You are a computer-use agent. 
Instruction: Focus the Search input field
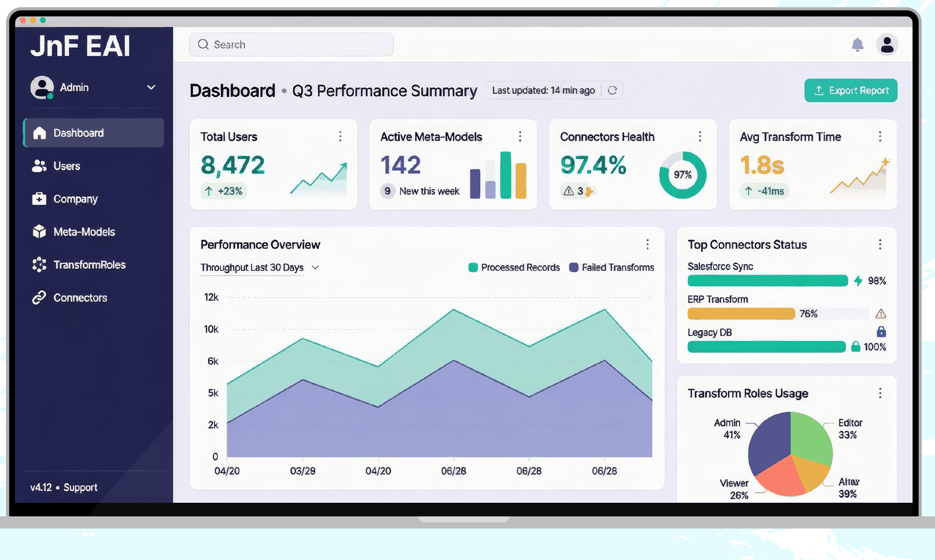coord(291,44)
